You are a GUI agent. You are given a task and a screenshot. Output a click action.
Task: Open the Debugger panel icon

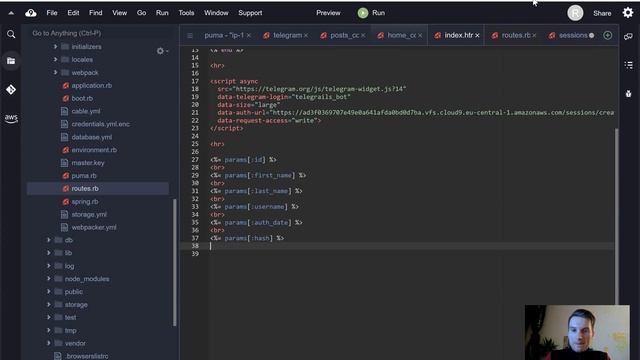(x=629, y=93)
